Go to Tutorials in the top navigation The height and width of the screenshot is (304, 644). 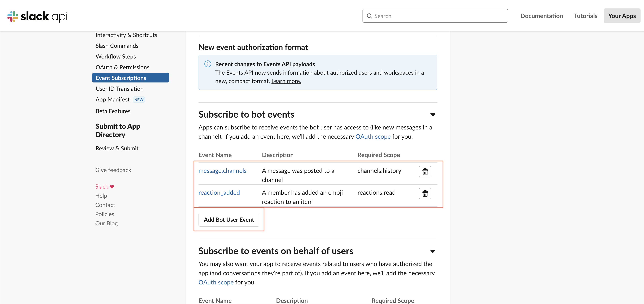585,16
